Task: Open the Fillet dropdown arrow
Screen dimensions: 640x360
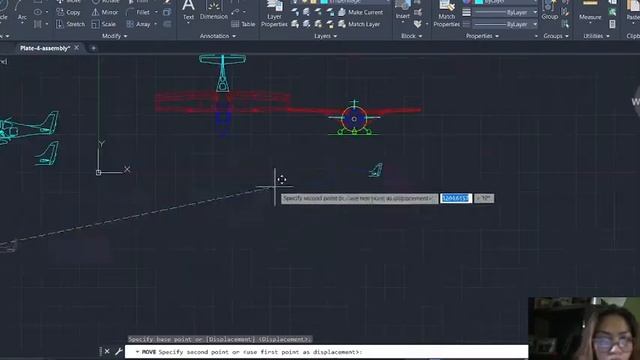Action: 156,12
